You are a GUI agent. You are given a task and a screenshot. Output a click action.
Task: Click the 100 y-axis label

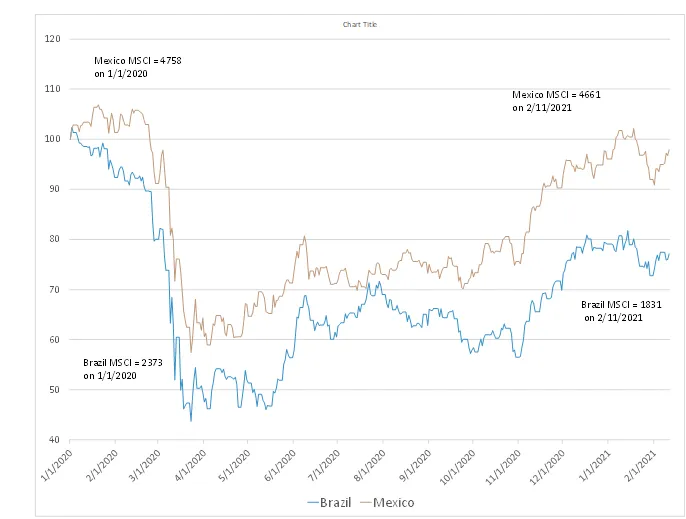(x=52, y=139)
